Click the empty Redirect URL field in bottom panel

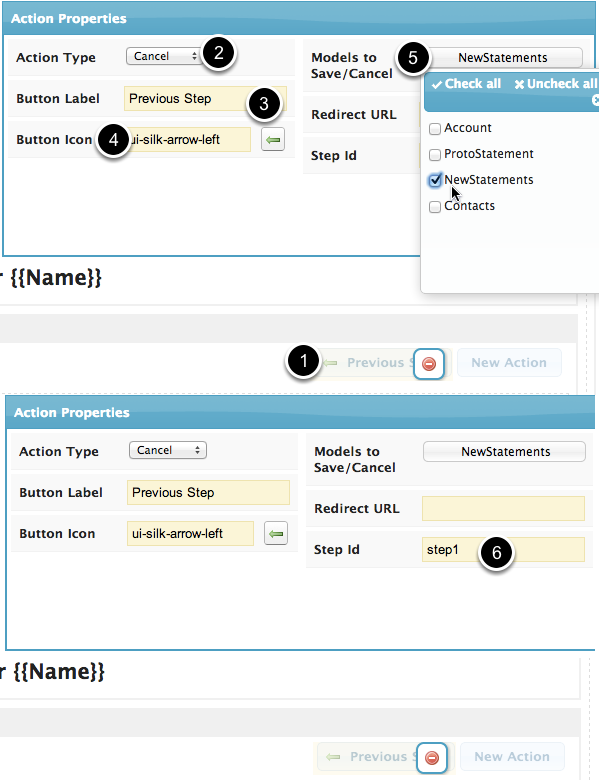click(503, 508)
